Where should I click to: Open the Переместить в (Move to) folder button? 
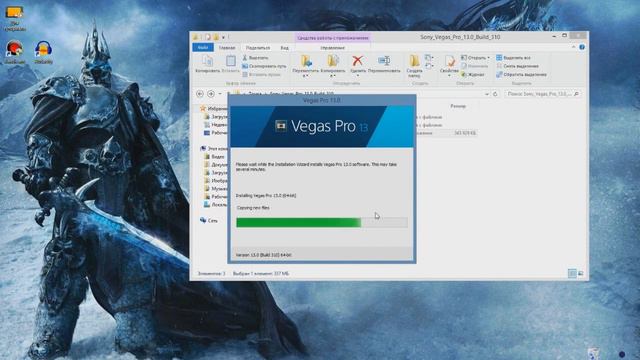[x=305, y=66]
